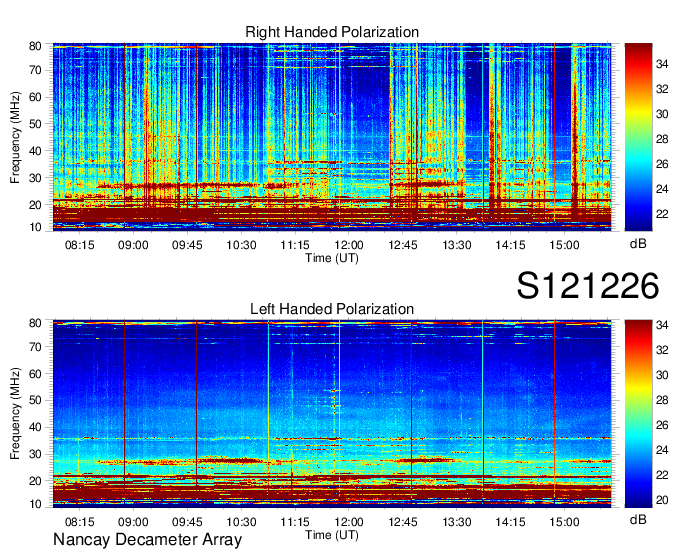Viewport: 680px width, 552px height.
Task: Click the 14:15 time tick under Right Handed plot
Action: pos(510,245)
